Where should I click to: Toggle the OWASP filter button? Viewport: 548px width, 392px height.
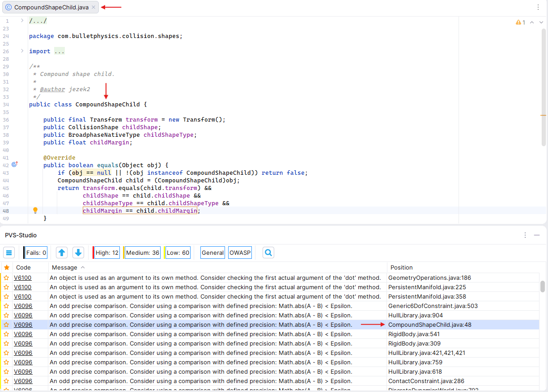240,253
